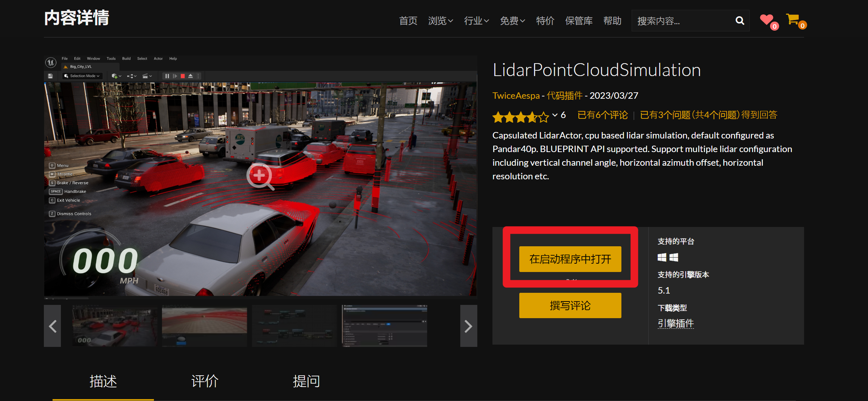Viewport: 868px width, 401px height.
Task: Open the 代码插件 category link
Action: 565,96
